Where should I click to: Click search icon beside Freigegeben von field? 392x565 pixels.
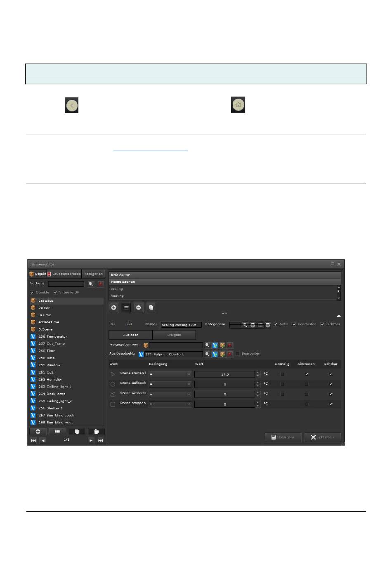[208, 345]
